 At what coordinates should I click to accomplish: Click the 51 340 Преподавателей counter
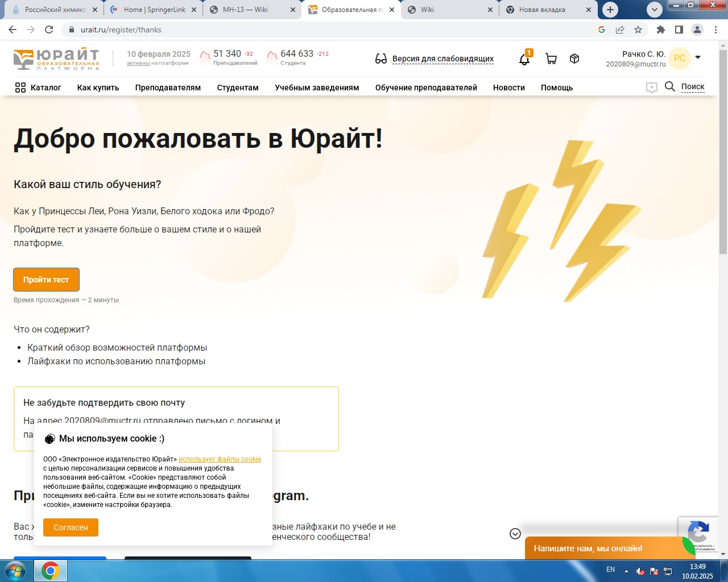coord(228,57)
